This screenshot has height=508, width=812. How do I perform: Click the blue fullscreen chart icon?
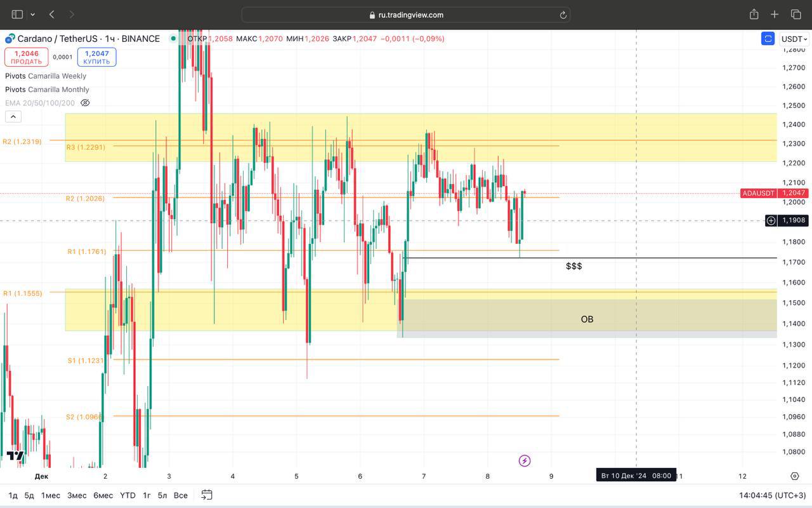[768, 39]
